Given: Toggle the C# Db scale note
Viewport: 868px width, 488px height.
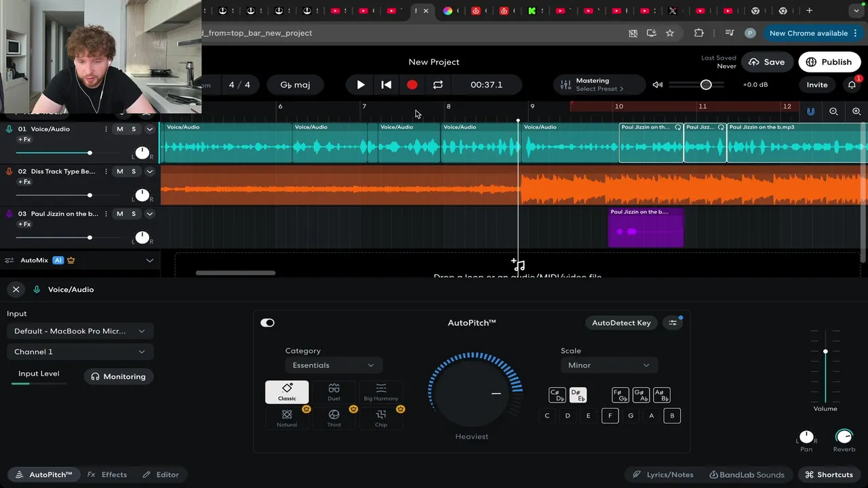Looking at the screenshot, I should coord(557,394).
